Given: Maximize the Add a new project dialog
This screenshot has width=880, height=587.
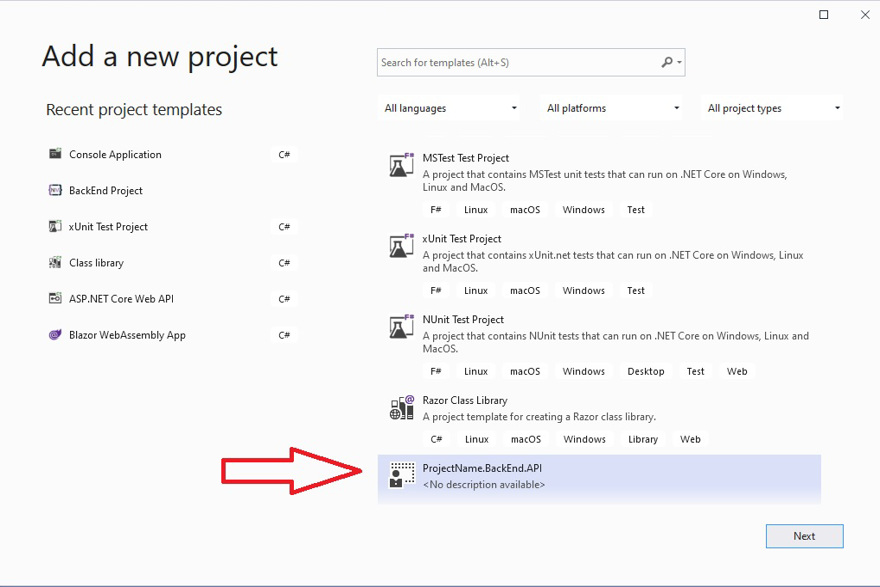Looking at the screenshot, I should (823, 15).
